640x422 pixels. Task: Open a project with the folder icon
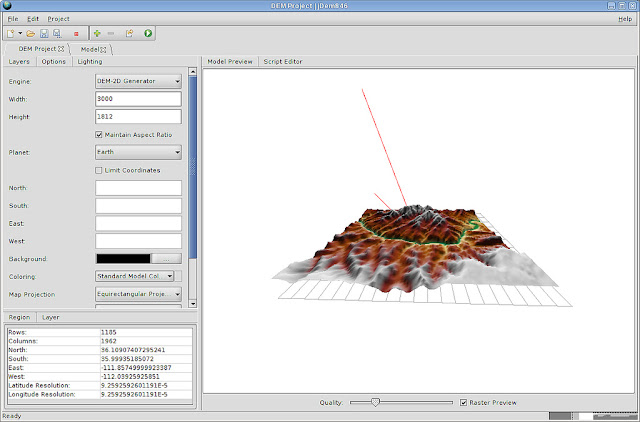(30, 33)
